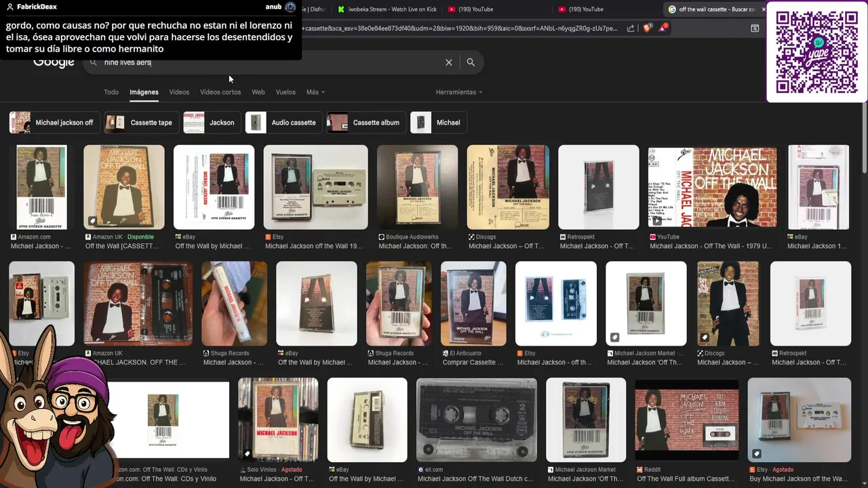868x488 pixels.
Task: Open Brave Rewards triangle icon
Action: coord(664,28)
